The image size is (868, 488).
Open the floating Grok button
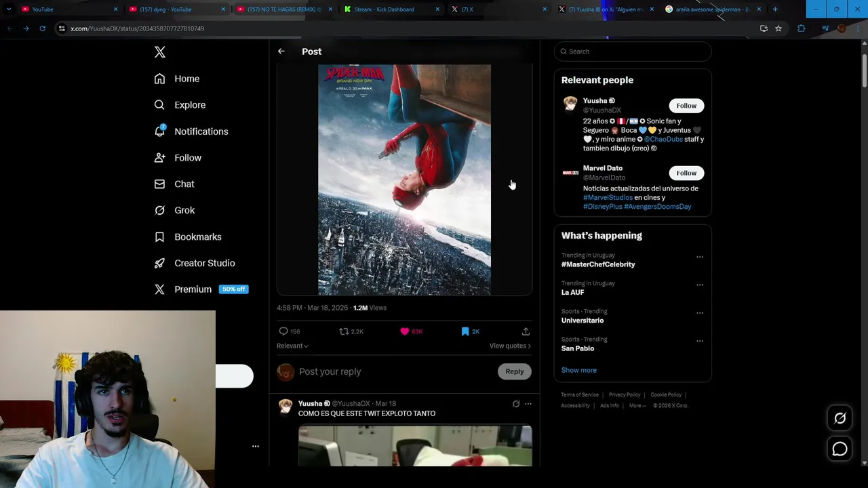coord(840,418)
